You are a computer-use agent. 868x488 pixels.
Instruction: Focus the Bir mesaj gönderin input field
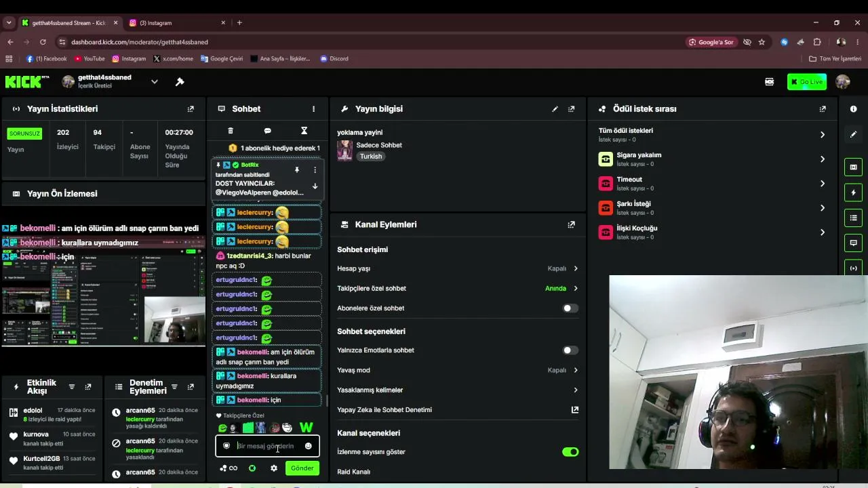267,446
